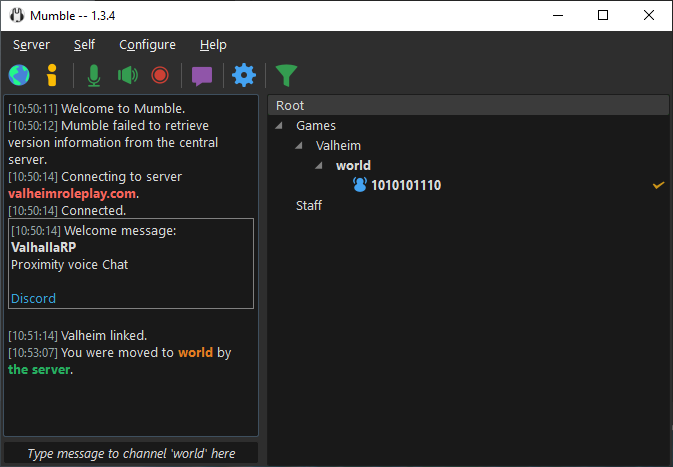This screenshot has height=467, width=673.
Task: Click the yellow server information icon
Action: pos(52,76)
